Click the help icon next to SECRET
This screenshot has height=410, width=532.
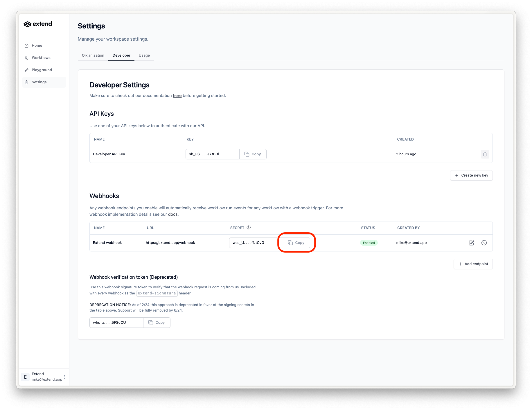tap(249, 228)
